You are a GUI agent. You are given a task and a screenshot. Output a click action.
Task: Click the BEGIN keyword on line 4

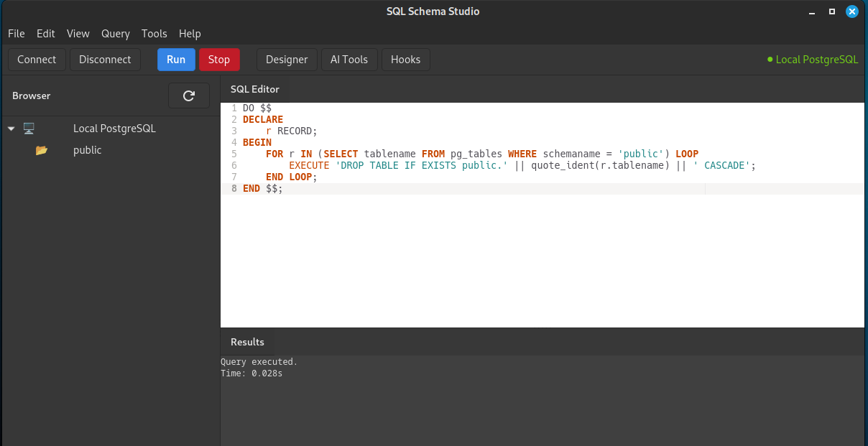(257, 142)
